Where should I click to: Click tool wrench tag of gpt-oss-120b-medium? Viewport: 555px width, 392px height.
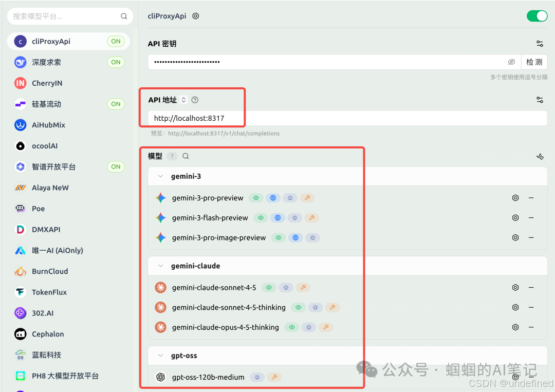pos(274,377)
